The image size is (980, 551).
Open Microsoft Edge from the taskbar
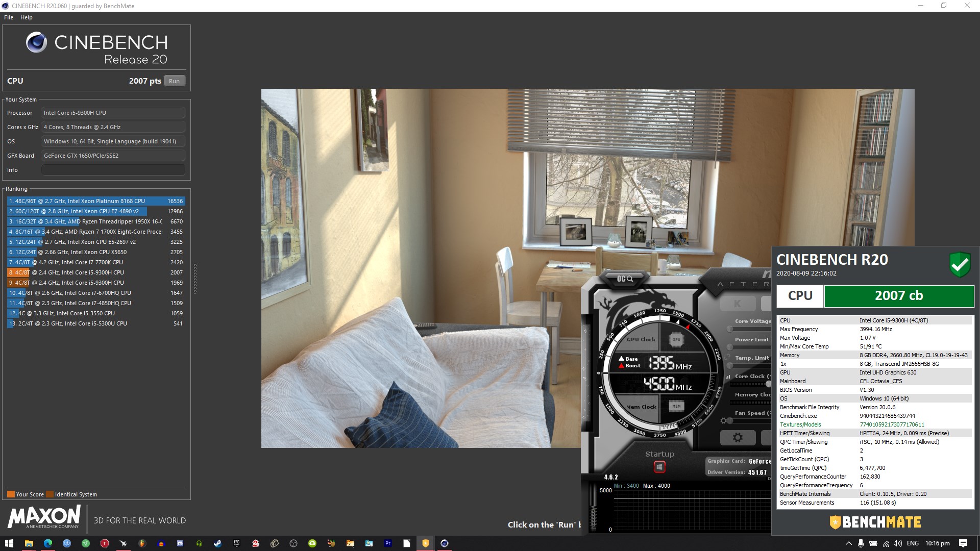pyautogui.click(x=47, y=543)
